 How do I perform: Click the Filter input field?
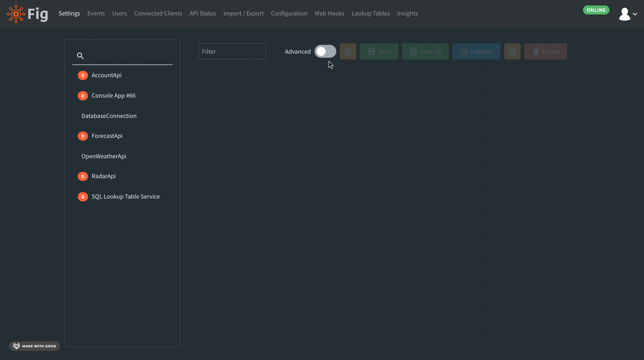(x=232, y=51)
